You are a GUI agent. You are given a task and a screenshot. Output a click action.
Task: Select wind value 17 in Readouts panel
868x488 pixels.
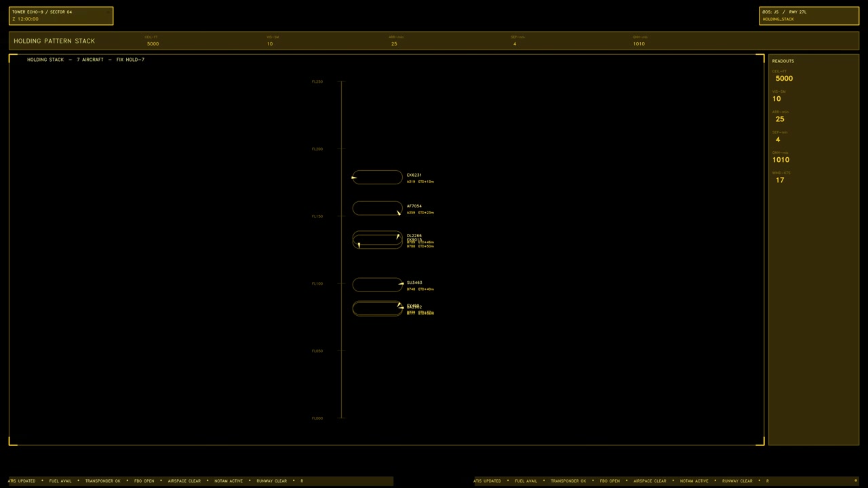tap(780, 180)
